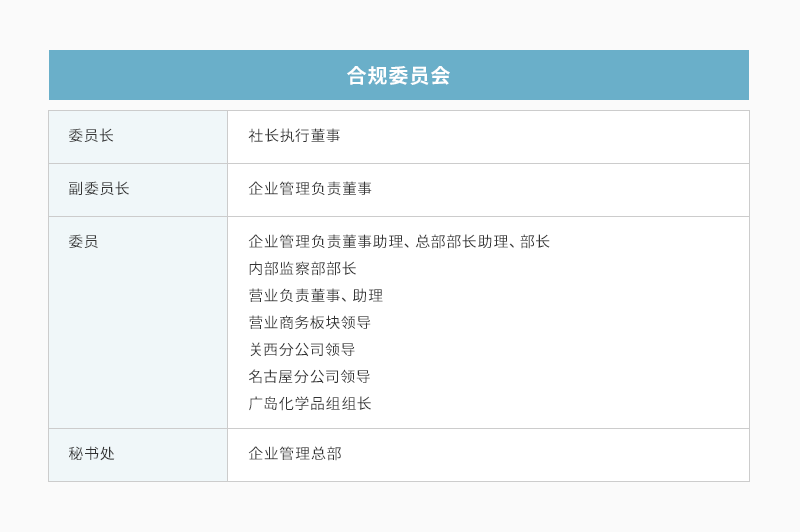Click the 合规委员会 title in the header
The width and height of the screenshot is (800, 532).
pyautogui.click(x=398, y=76)
